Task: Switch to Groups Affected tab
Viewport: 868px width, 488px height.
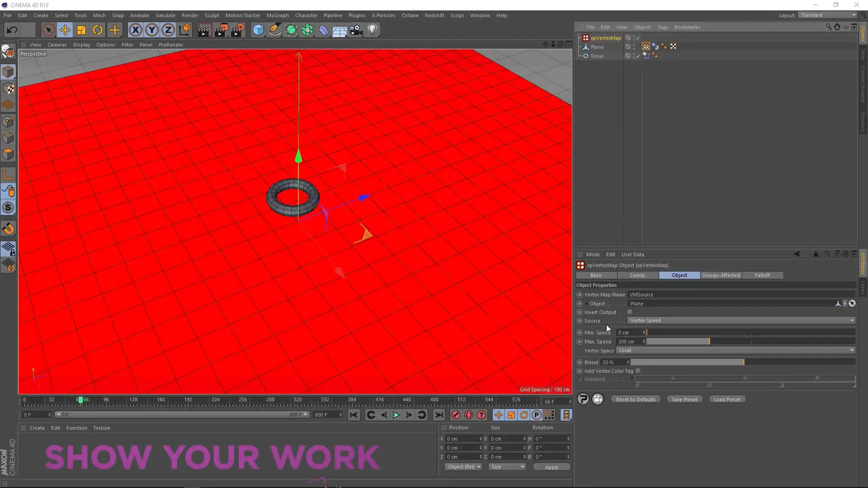Action: (x=721, y=275)
